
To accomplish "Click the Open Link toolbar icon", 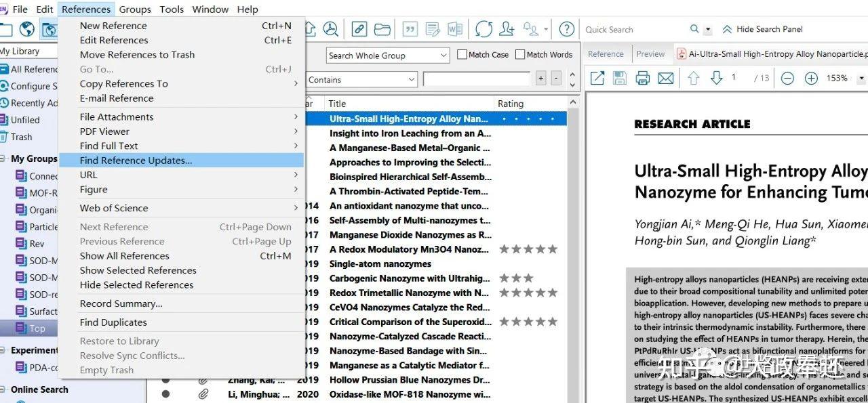I will (x=359, y=29).
